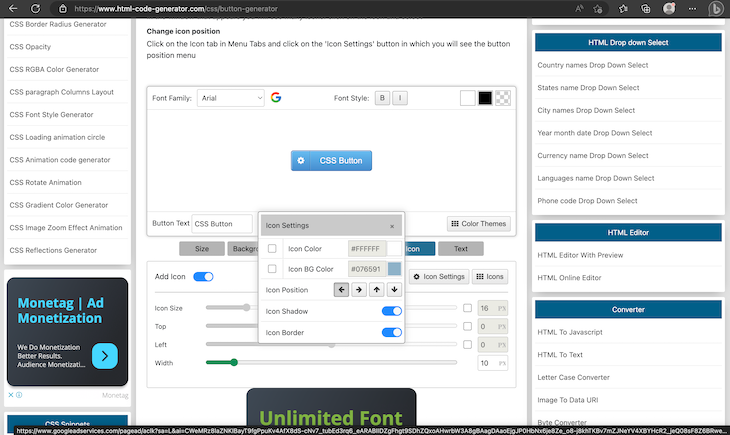
Task: Set icon position to left arrow
Action: click(341, 290)
